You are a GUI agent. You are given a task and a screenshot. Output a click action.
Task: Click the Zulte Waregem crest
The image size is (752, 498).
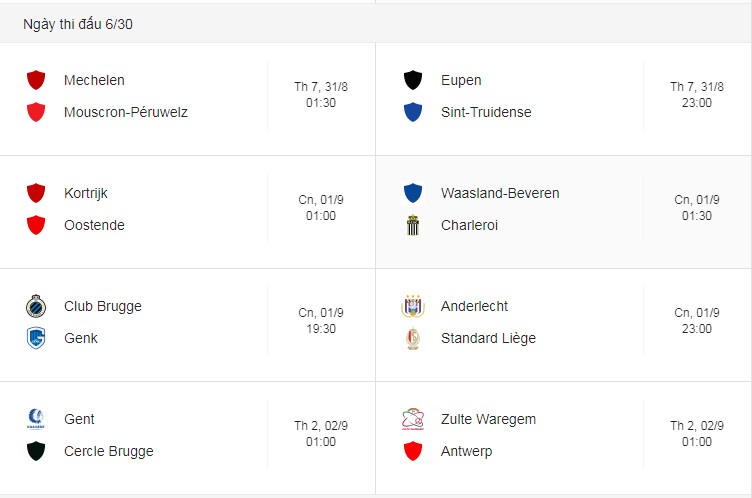coord(412,419)
